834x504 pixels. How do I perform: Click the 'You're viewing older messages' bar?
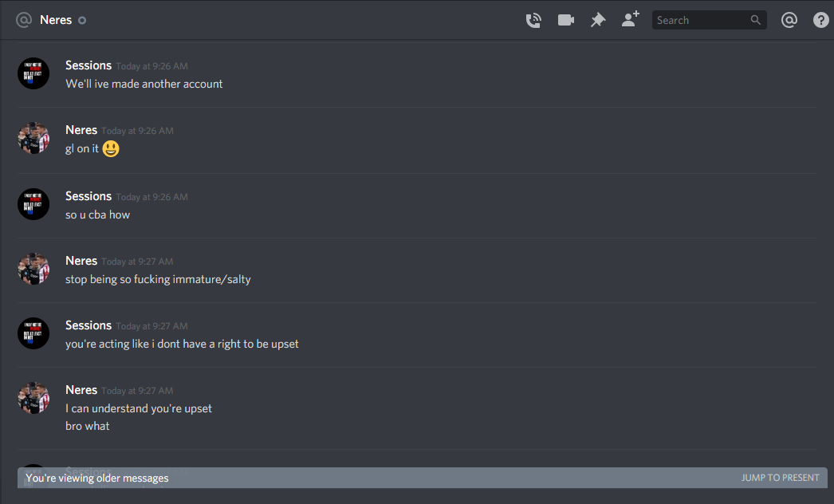point(423,478)
